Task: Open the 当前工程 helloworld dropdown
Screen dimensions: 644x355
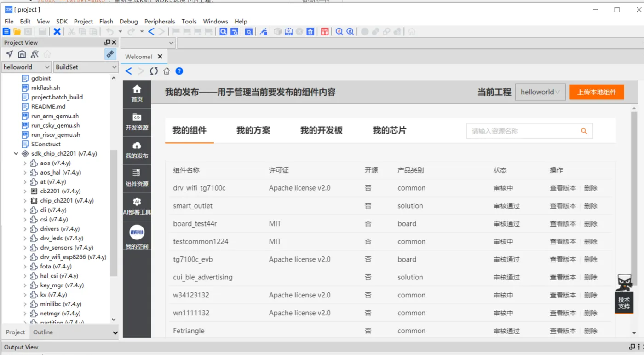Action: (540, 92)
